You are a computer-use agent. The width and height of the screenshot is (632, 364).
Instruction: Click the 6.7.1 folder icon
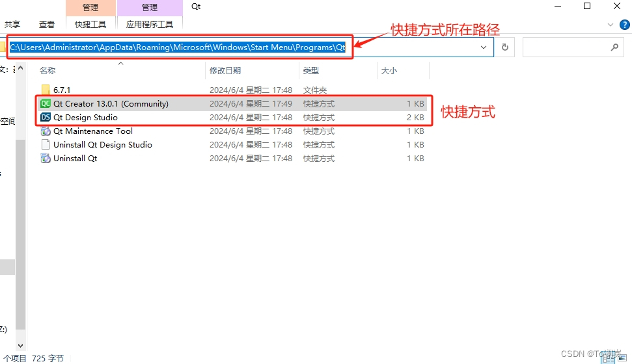(x=46, y=90)
